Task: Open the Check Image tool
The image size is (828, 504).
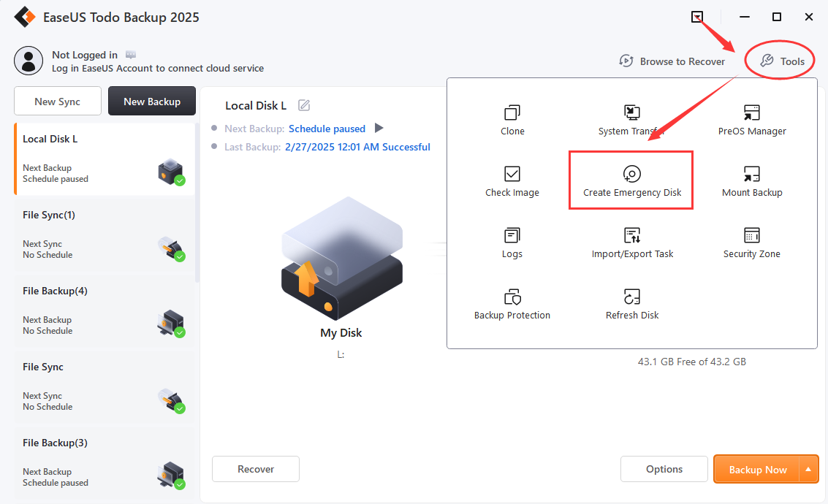Action: click(x=512, y=182)
